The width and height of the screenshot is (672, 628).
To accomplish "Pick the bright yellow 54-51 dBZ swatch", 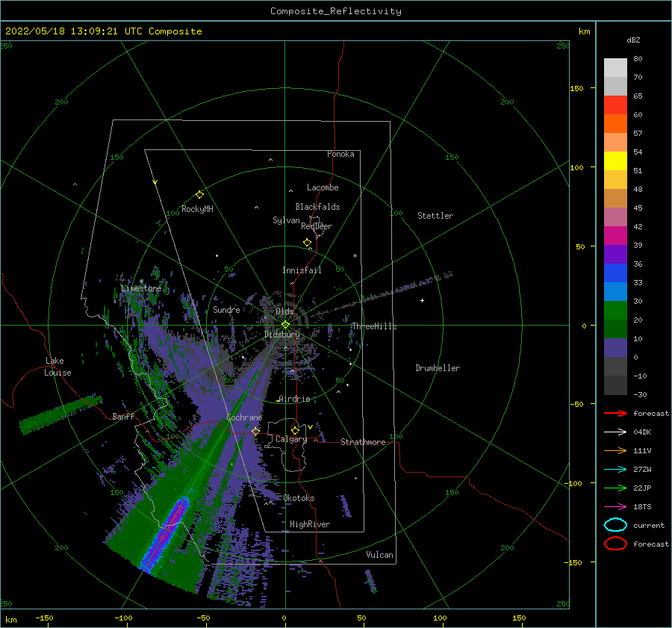I will [x=615, y=161].
